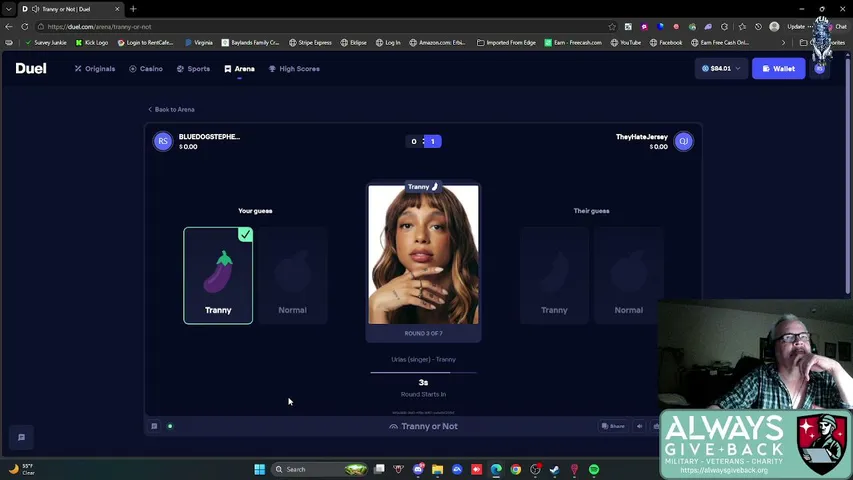The height and width of the screenshot is (480, 853).
Task: Expand the browser tab list chevron
Action: click(9, 9)
